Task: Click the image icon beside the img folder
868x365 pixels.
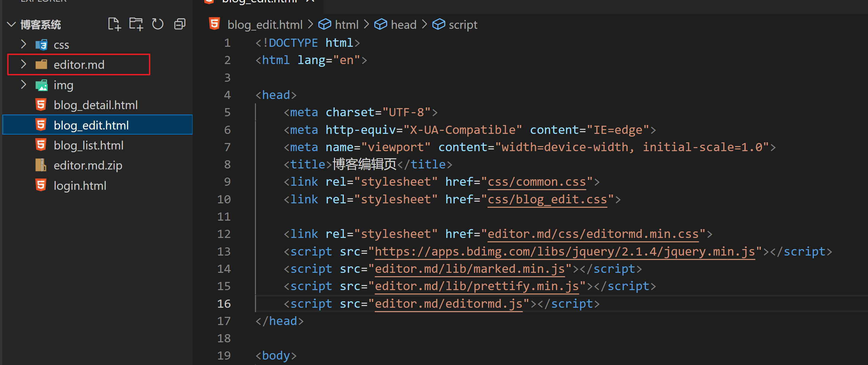Action: click(41, 85)
